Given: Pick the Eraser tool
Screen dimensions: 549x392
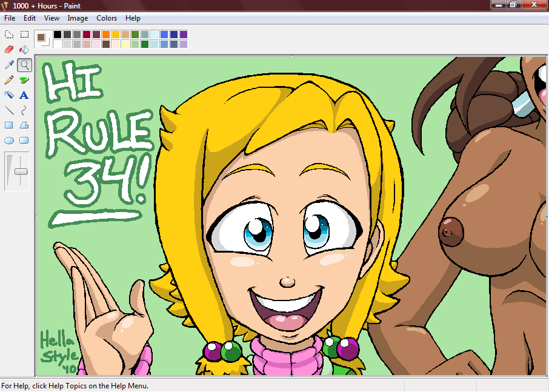Looking at the screenshot, I should click(x=9, y=50).
